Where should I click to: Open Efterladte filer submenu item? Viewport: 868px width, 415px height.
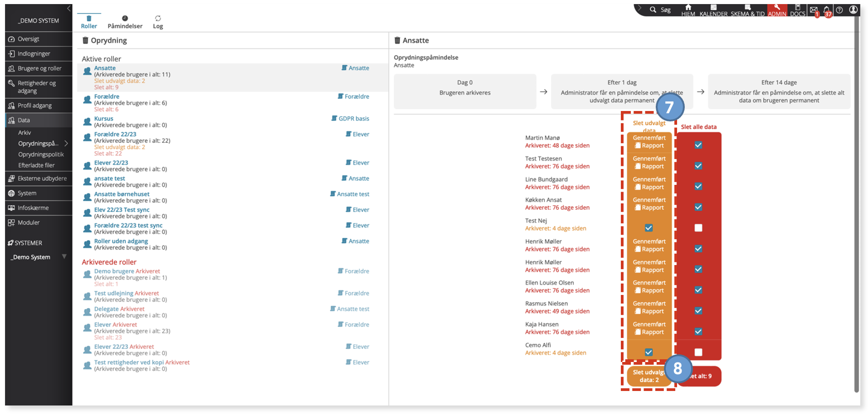[36, 165]
